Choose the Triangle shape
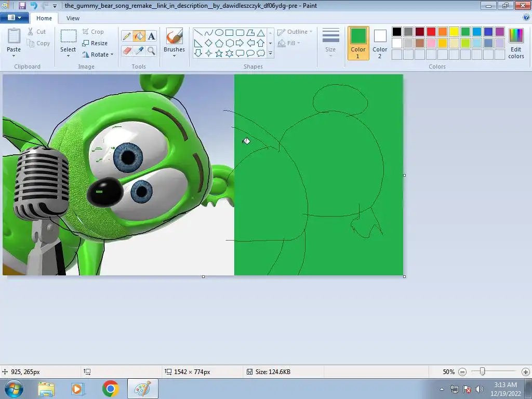The height and width of the screenshot is (399, 532). 261,33
